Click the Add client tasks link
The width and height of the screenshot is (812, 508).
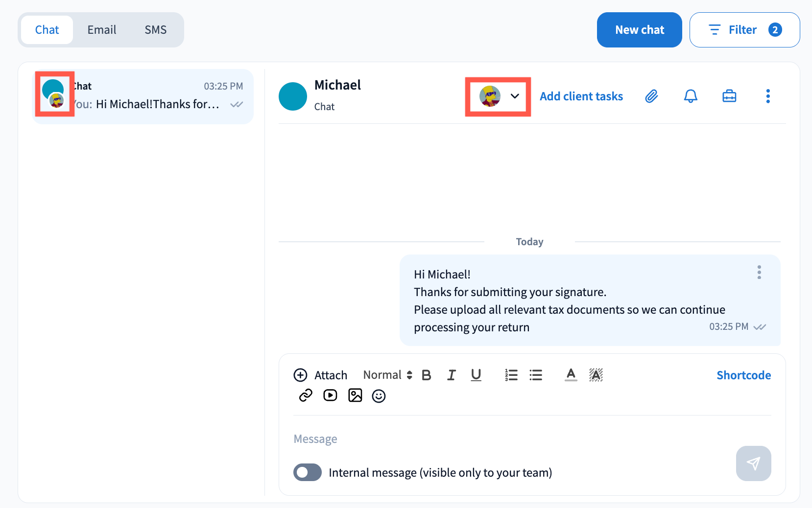click(x=581, y=96)
